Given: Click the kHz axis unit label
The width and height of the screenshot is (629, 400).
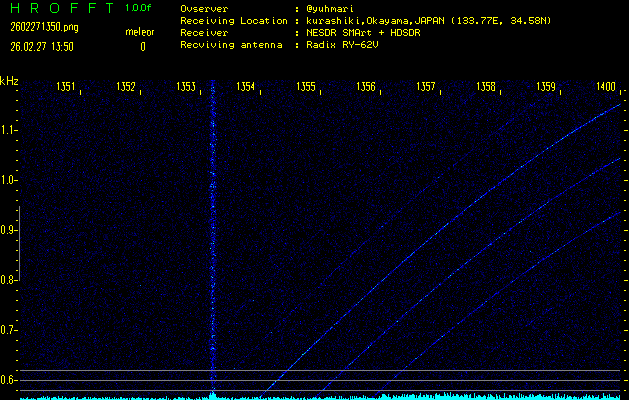Looking at the screenshot, I should [9, 80].
